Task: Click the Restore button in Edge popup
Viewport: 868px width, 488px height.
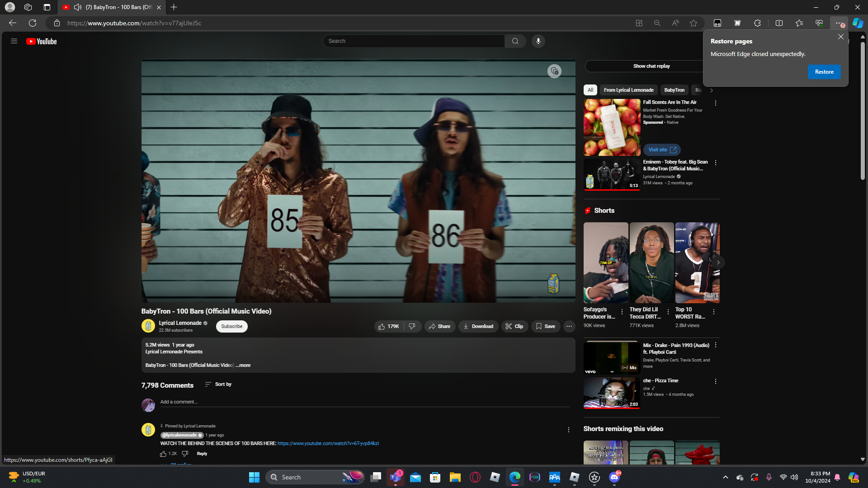Action: [x=824, y=72]
